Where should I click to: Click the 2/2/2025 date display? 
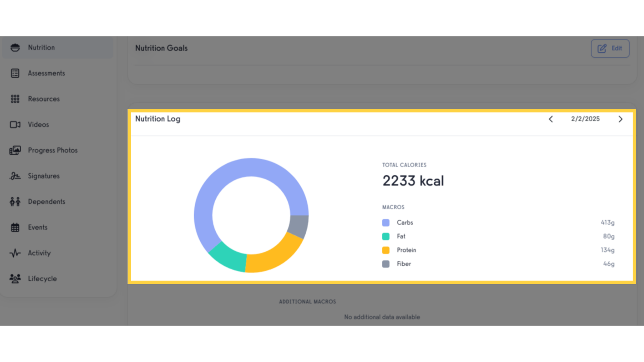(585, 119)
